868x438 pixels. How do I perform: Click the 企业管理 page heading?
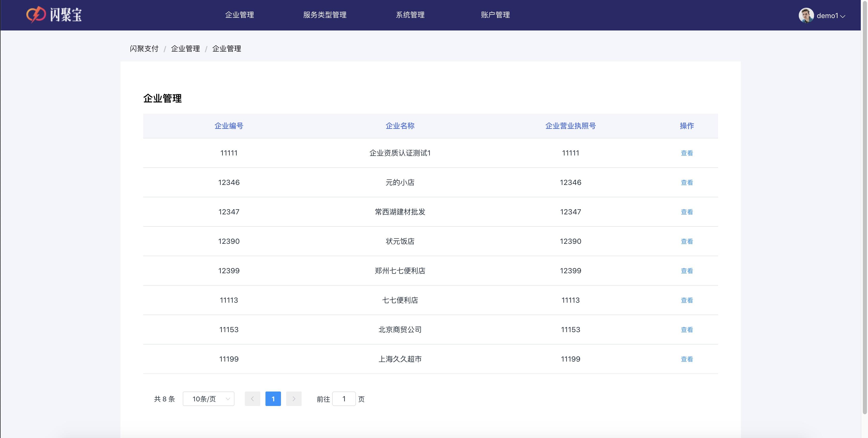[x=162, y=98]
